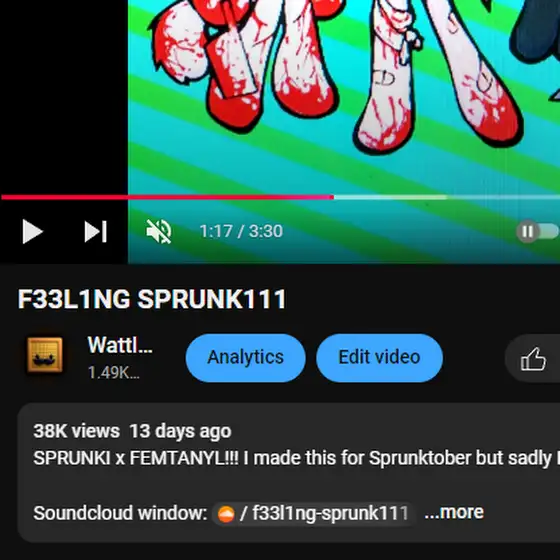Open the Wattl... channel name link
This screenshot has width=560, height=560.
(120, 345)
